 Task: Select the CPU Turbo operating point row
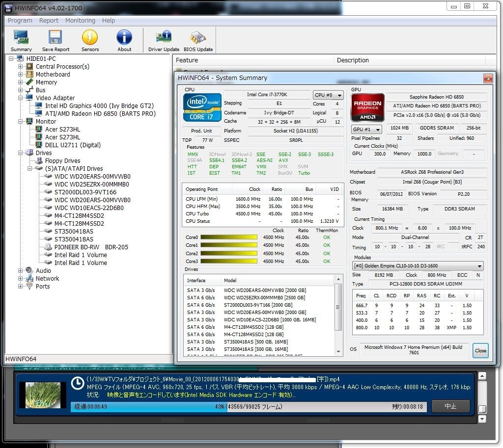coord(262,214)
